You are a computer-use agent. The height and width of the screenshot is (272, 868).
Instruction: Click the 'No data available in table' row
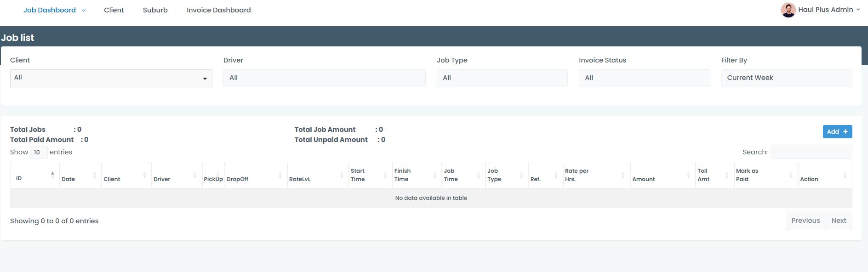pos(431,198)
